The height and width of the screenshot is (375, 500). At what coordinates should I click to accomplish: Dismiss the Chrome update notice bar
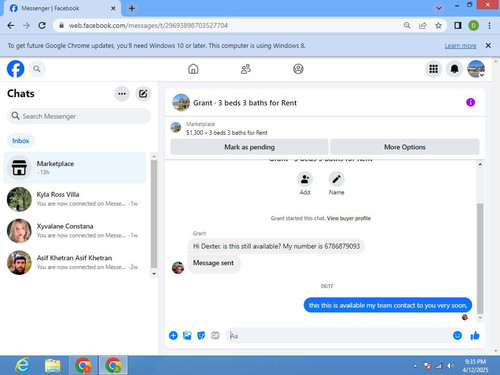pos(488,46)
